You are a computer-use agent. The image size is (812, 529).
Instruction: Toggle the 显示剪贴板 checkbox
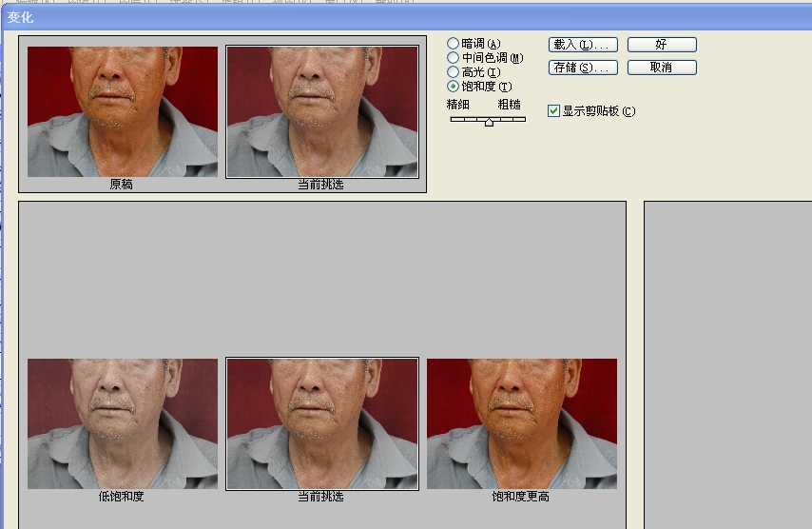553,111
